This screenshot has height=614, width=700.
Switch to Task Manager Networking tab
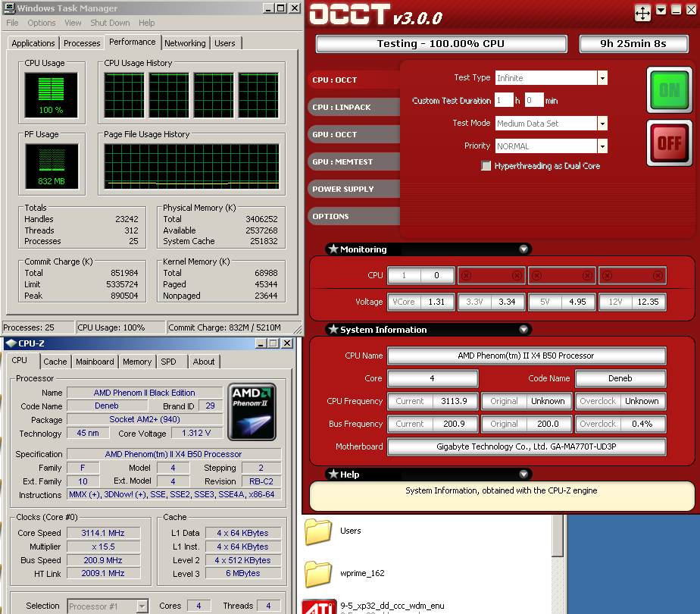[x=185, y=43]
